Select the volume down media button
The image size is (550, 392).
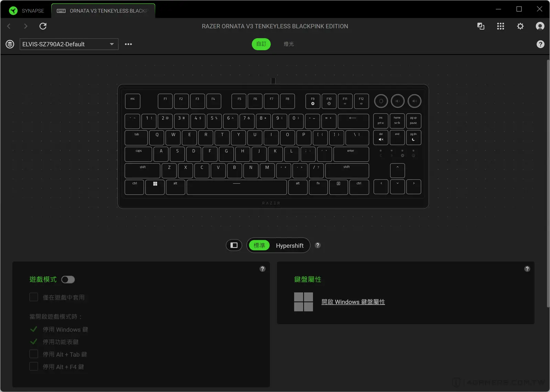(398, 101)
